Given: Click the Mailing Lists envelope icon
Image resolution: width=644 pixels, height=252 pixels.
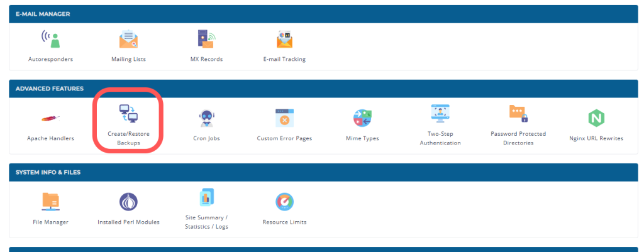Looking at the screenshot, I should (128, 40).
